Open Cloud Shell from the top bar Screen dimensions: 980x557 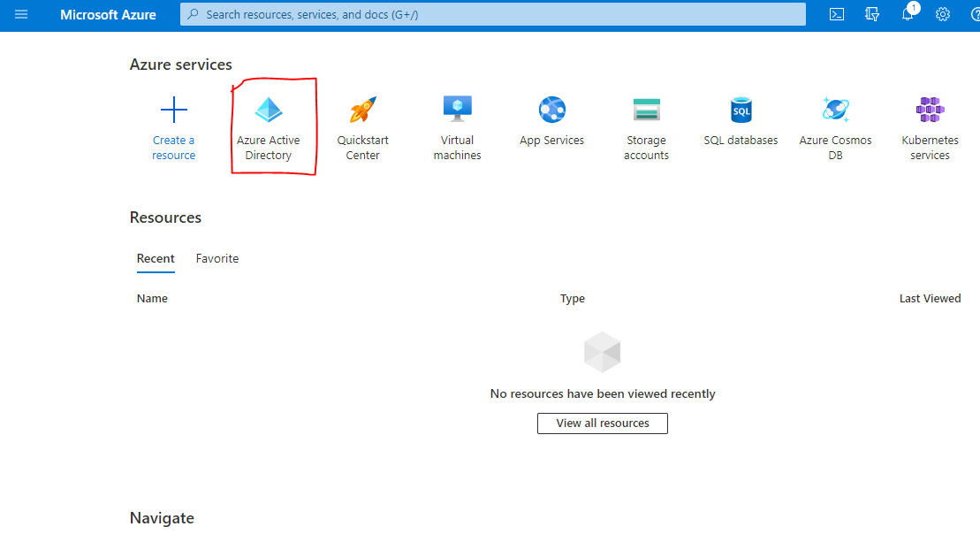pyautogui.click(x=836, y=14)
